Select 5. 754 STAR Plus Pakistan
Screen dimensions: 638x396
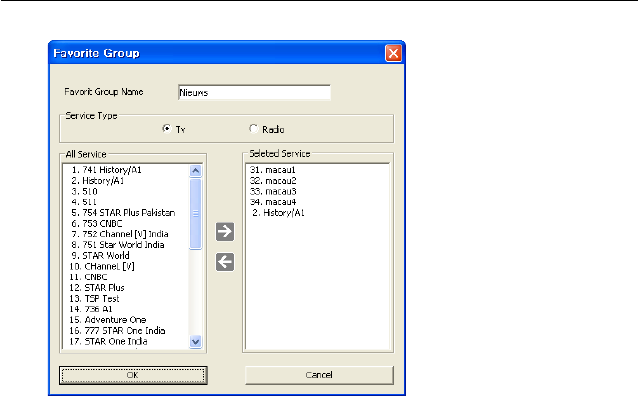point(123,213)
